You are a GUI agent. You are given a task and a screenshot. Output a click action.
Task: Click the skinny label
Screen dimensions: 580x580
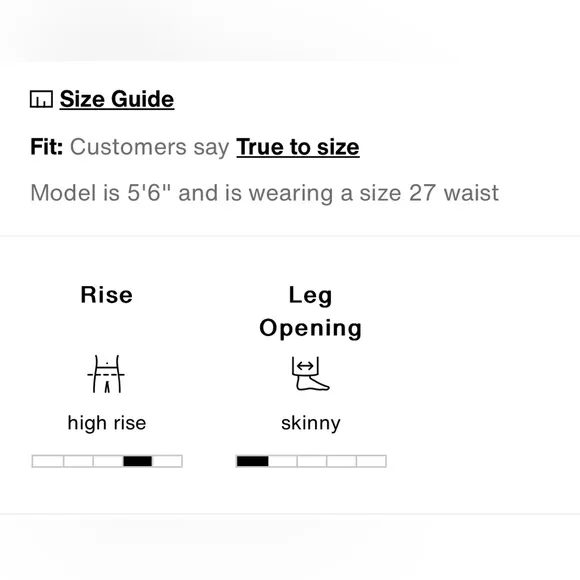click(x=311, y=423)
